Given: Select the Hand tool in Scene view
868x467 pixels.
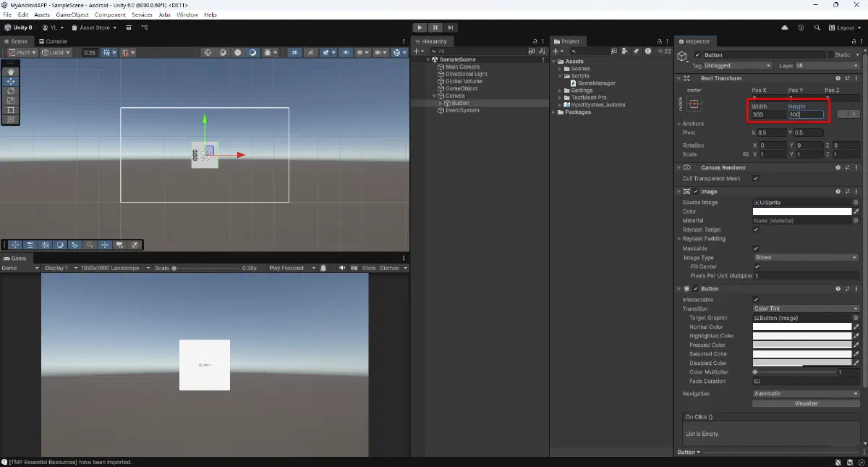Looking at the screenshot, I should pos(10,72).
